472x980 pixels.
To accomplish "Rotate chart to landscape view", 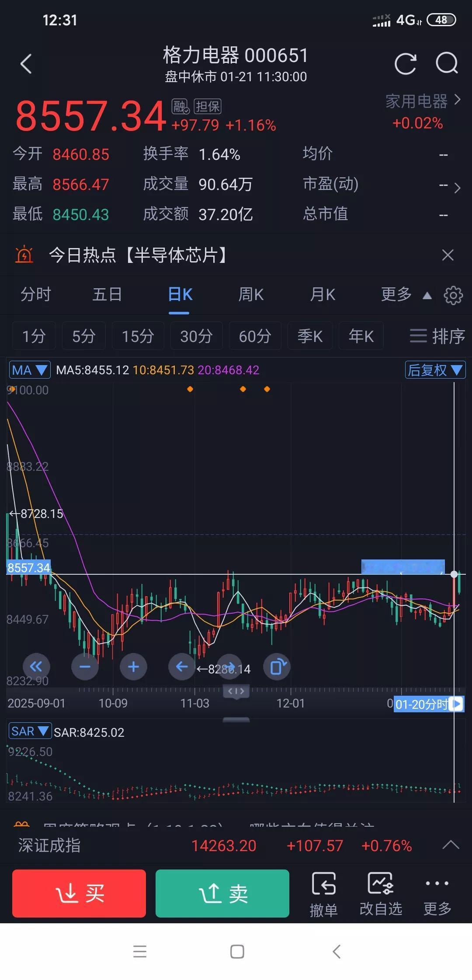I will (277, 667).
